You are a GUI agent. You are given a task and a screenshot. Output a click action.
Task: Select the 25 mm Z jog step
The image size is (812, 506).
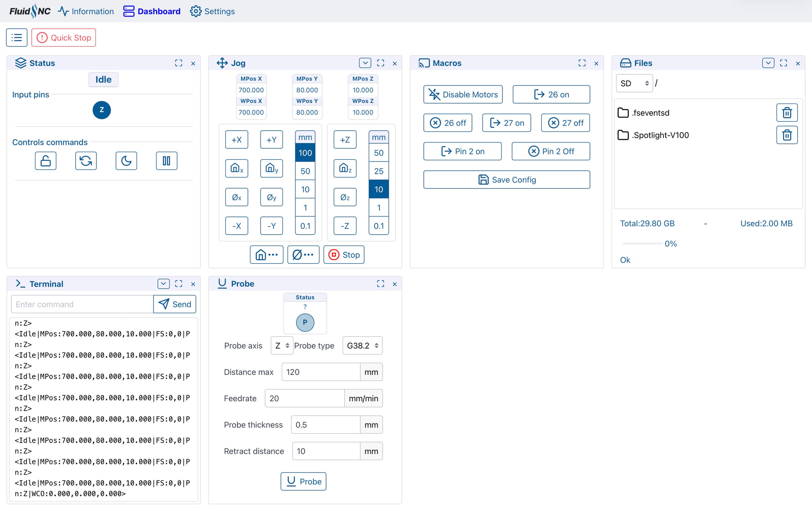[379, 171]
